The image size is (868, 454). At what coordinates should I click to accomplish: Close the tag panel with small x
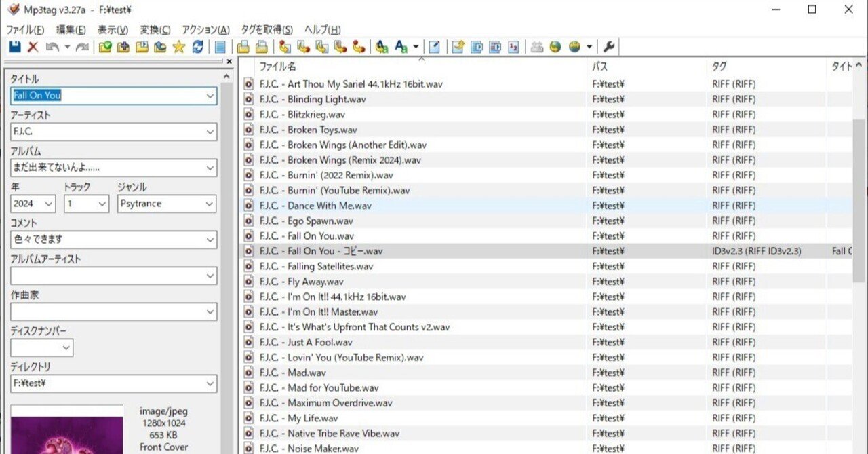229,62
